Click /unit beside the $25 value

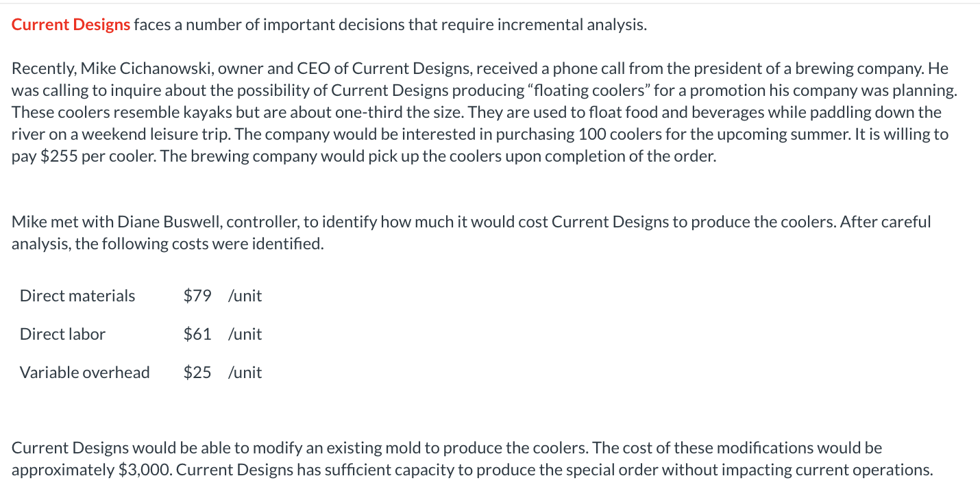point(245,373)
